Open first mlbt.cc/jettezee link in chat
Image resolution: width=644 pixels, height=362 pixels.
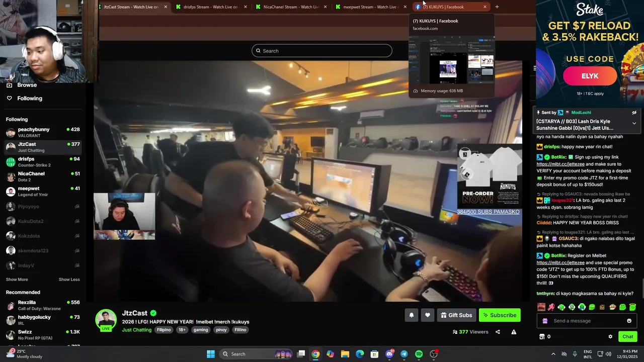point(560,164)
